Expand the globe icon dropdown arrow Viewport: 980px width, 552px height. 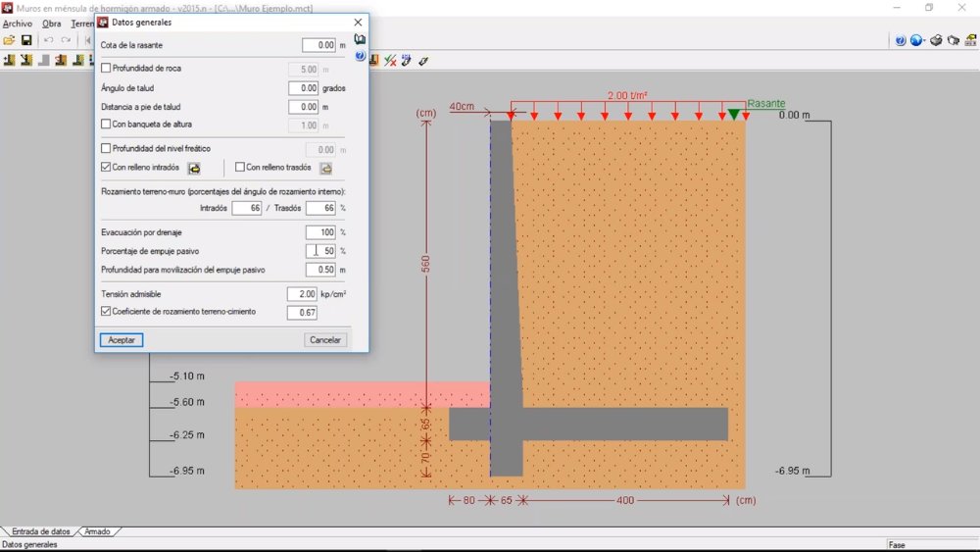click(x=923, y=41)
